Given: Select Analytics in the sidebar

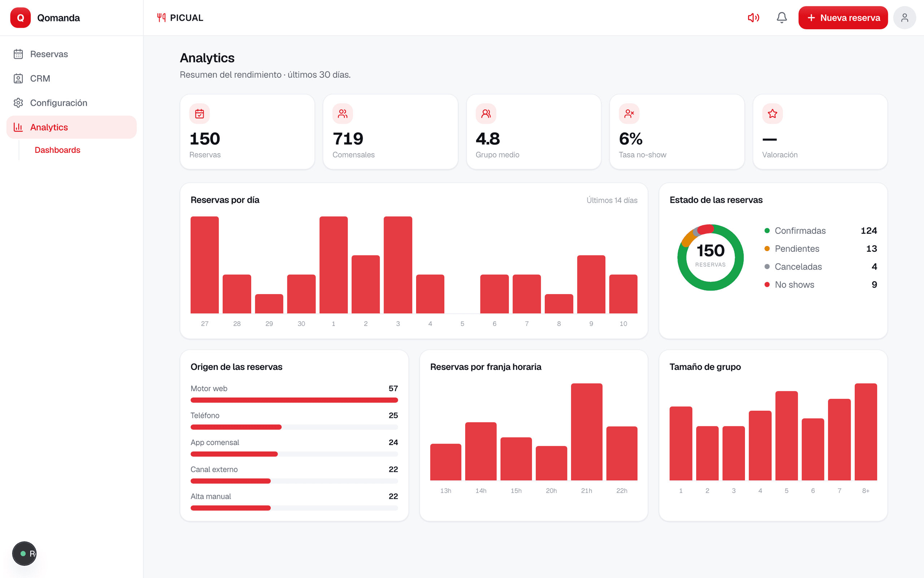Looking at the screenshot, I should [71, 127].
